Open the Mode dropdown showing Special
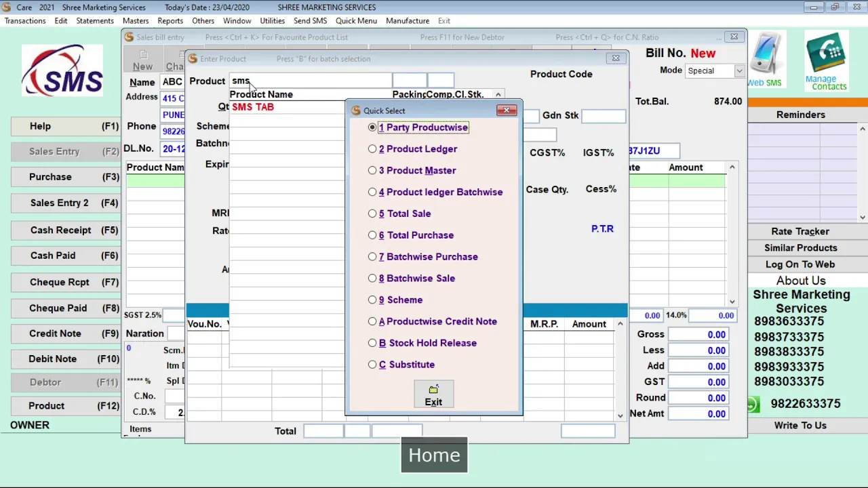 [738, 70]
